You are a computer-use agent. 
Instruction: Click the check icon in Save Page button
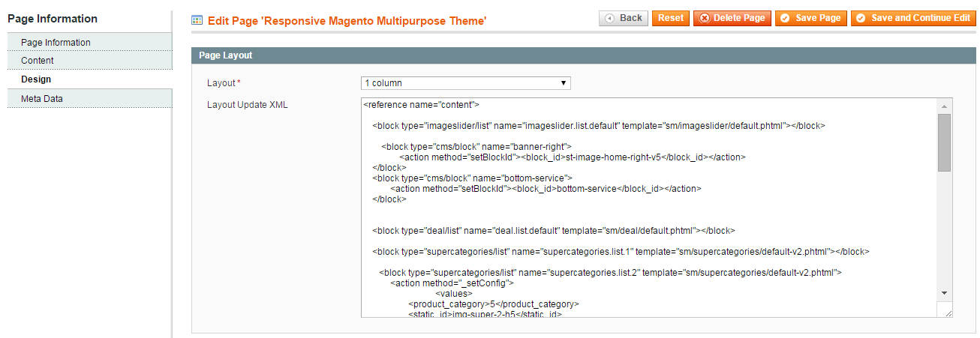pos(786,18)
